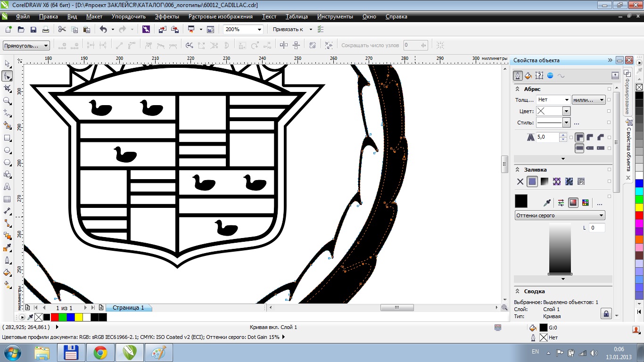Image resolution: width=644 pixels, height=362 pixels.
Task: Select the Fill bucket tool
Action: pyautogui.click(x=7, y=272)
